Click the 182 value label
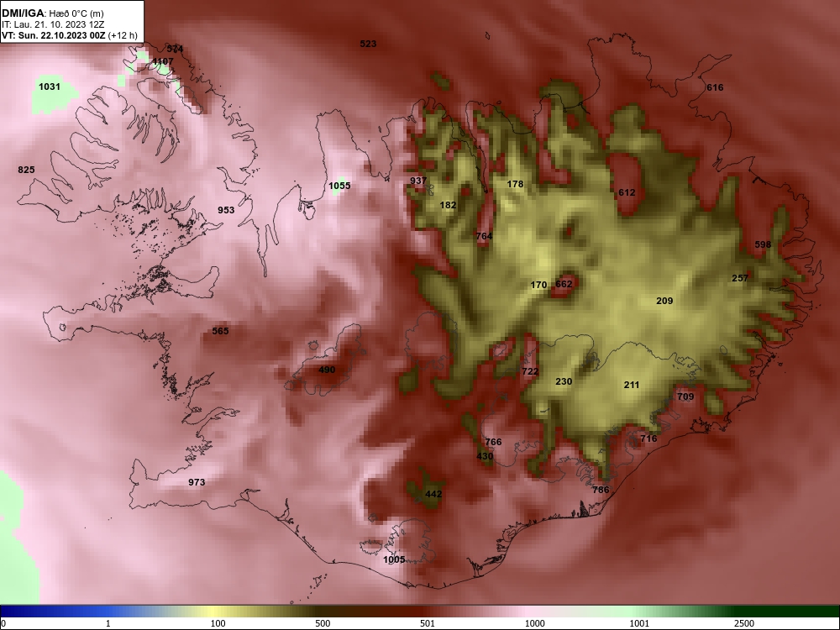Viewport: 840px width, 630px height. pyautogui.click(x=448, y=205)
